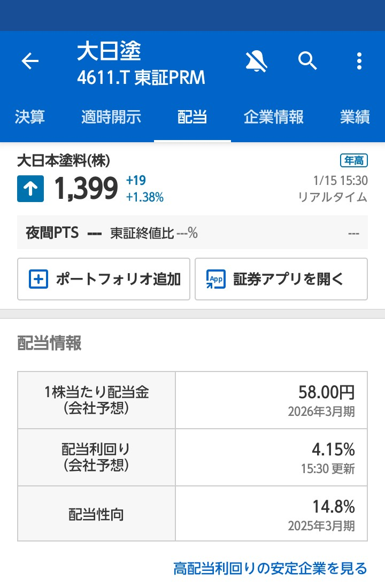This screenshot has width=385, height=588.
Task: Expand details for 配当性向
Action: coord(192,513)
